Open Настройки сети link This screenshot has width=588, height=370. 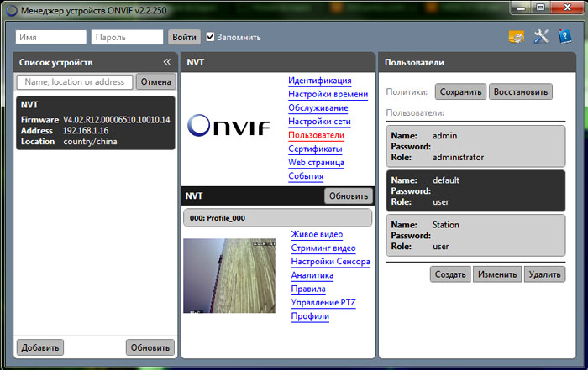point(319,122)
